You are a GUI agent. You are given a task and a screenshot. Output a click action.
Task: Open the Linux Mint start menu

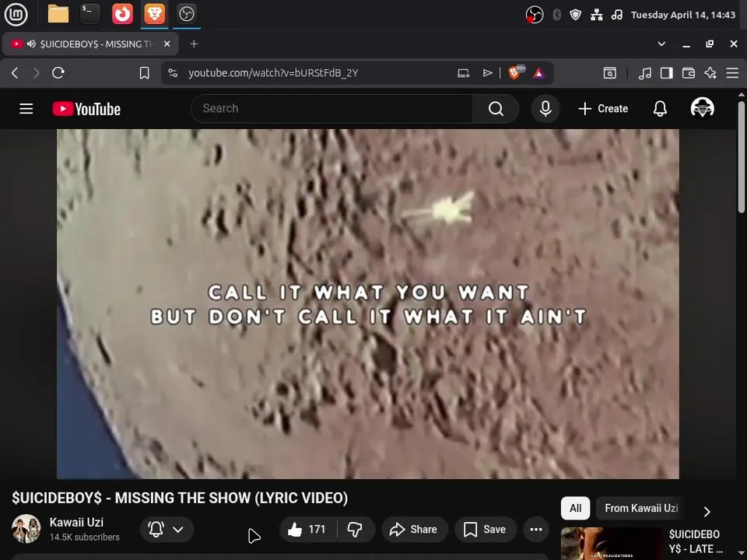pos(16,14)
